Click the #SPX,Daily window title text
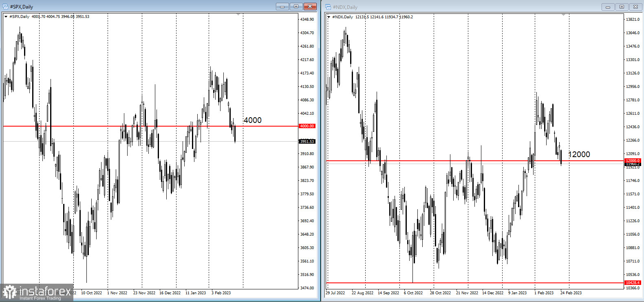Viewport: 644px width, 302px height. pyautogui.click(x=22, y=7)
